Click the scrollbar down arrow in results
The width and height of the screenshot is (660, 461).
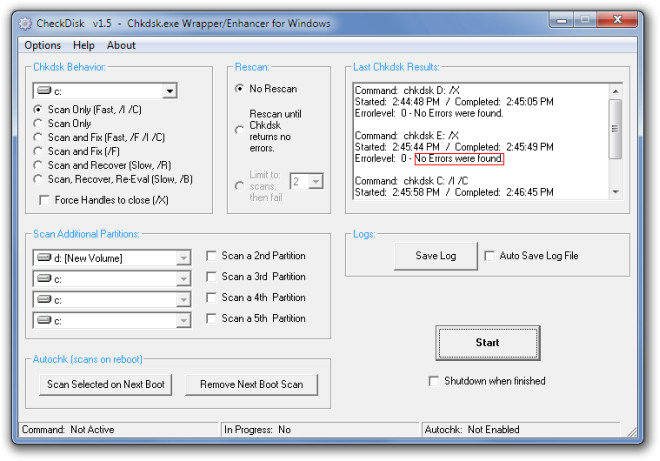(x=615, y=192)
